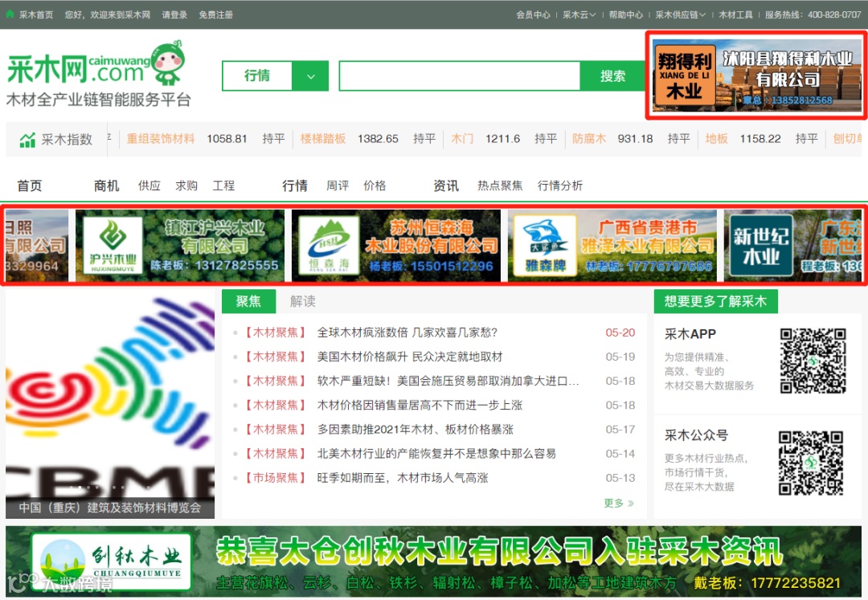Screen dimensions: 868x600
Task: Open 价格 navigation item
Action: [x=375, y=186]
